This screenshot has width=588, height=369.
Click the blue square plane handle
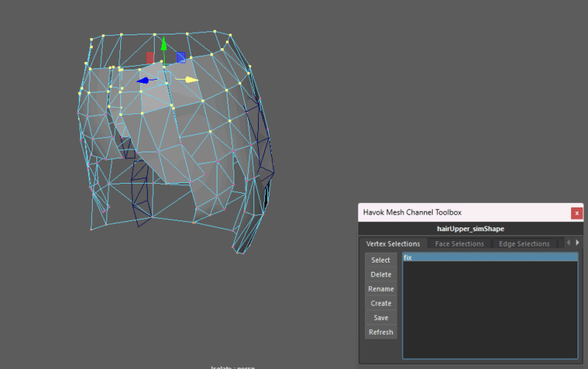181,57
